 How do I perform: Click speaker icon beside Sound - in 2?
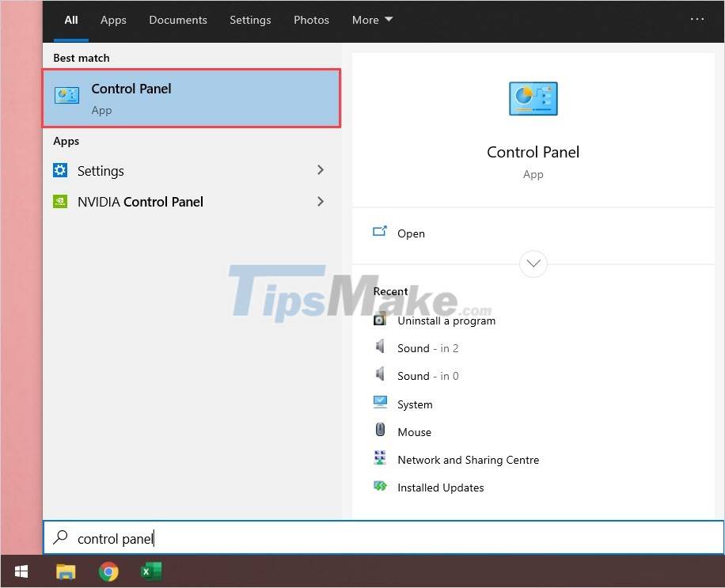click(380, 347)
